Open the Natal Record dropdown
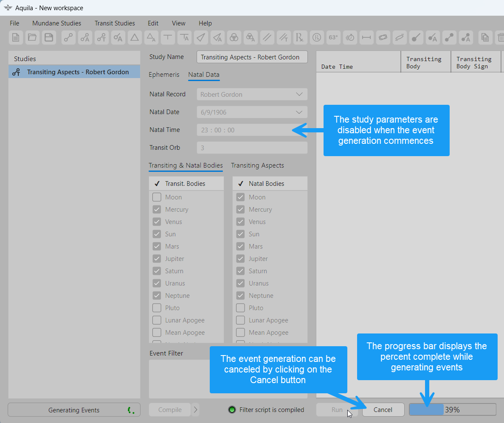Screen dimensions: 504x423 tap(252, 95)
